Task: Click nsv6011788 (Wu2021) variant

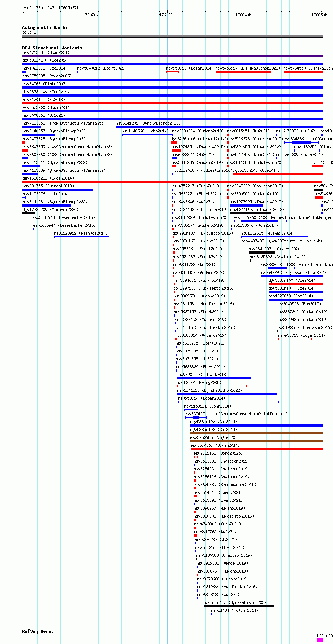Action: click(x=194, y=265)
